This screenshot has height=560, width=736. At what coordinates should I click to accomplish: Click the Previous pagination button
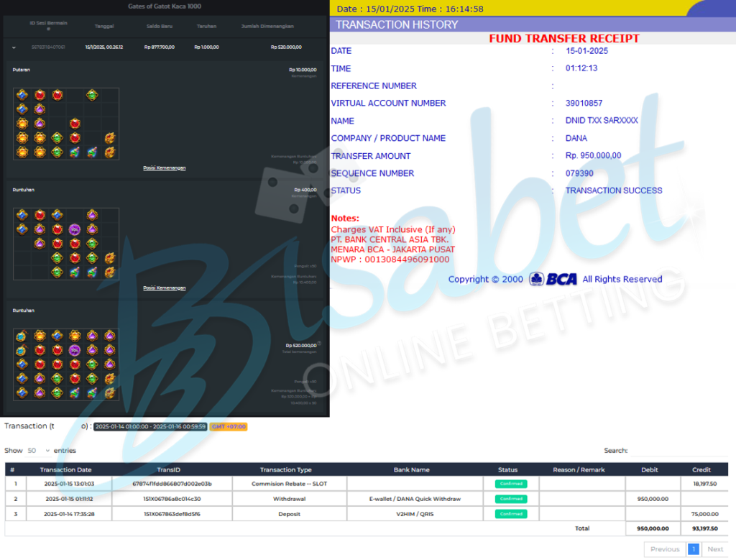665,549
